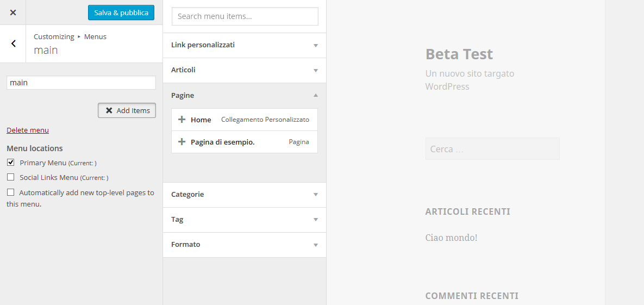Screen dimensions: 644x305
Task: Click the plus icon next to Home
Action: [x=182, y=120]
